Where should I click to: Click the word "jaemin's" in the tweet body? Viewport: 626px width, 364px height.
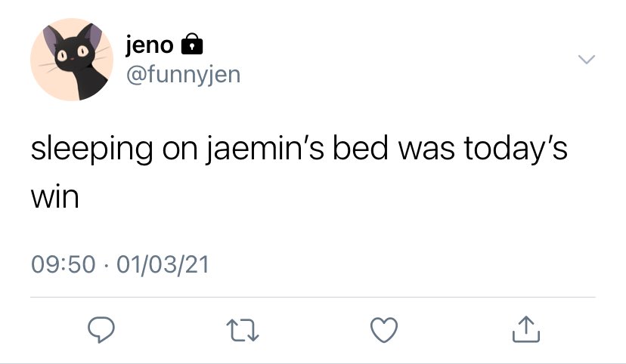(265, 150)
